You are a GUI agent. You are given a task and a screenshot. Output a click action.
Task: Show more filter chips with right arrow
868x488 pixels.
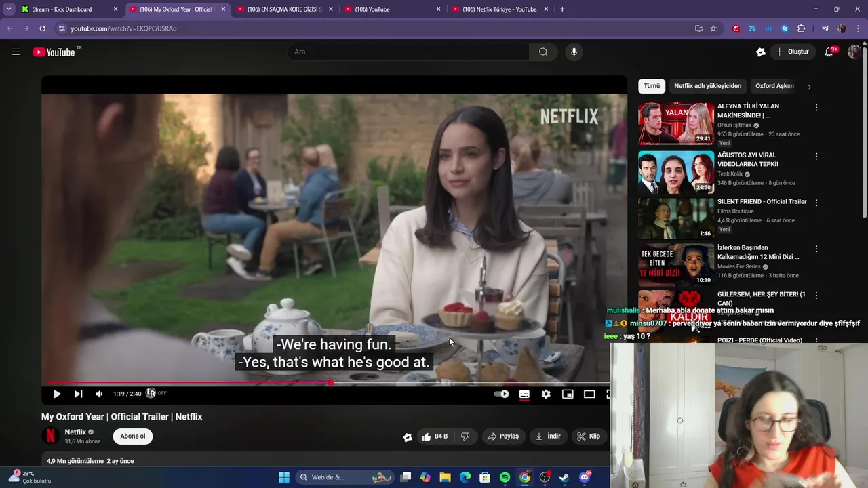(808, 87)
